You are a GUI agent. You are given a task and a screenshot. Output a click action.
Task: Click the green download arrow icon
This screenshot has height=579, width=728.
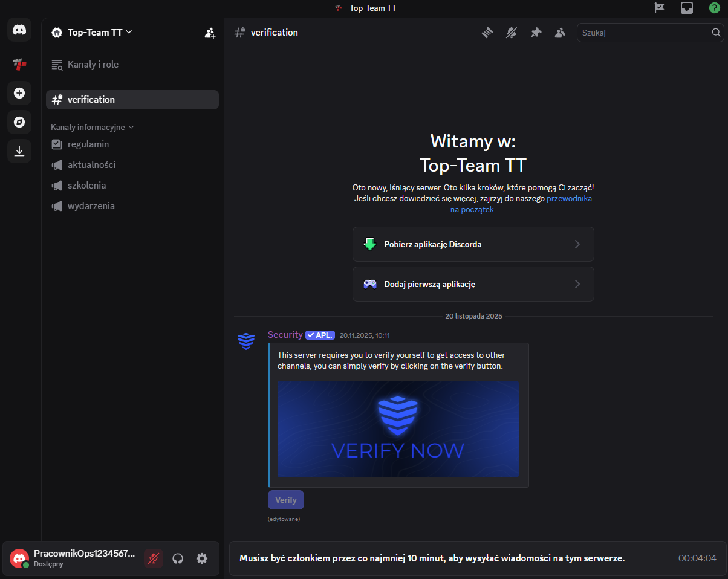(x=370, y=244)
